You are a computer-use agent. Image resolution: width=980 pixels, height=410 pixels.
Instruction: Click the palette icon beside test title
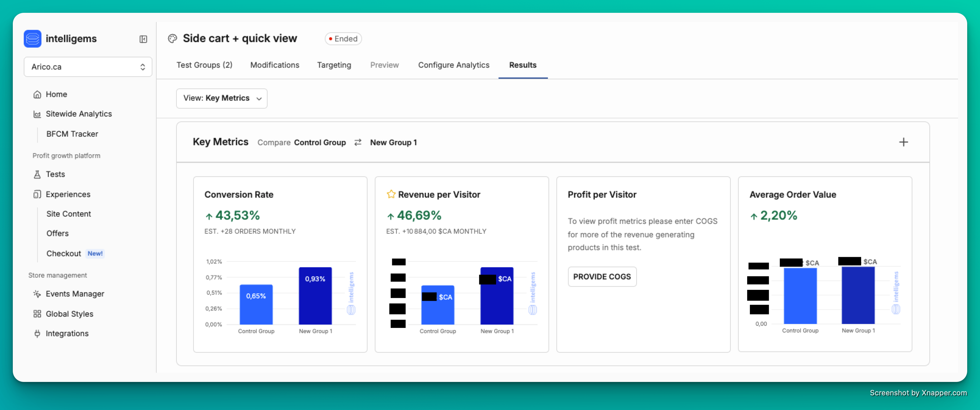coord(172,38)
